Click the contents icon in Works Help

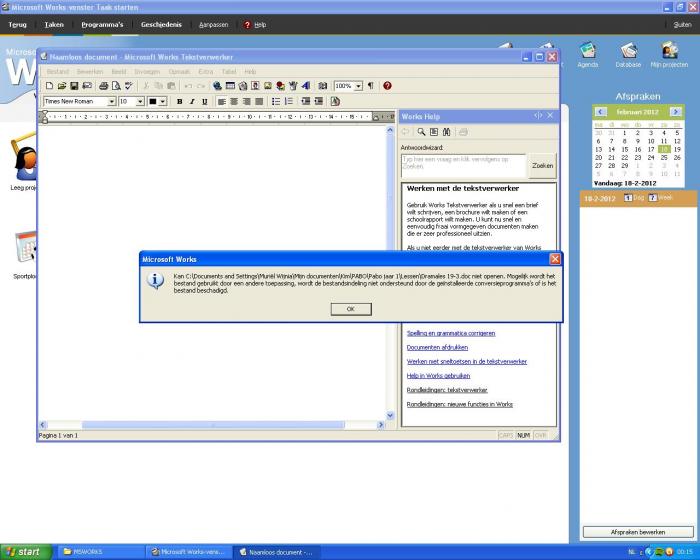[x=434, y=132]
